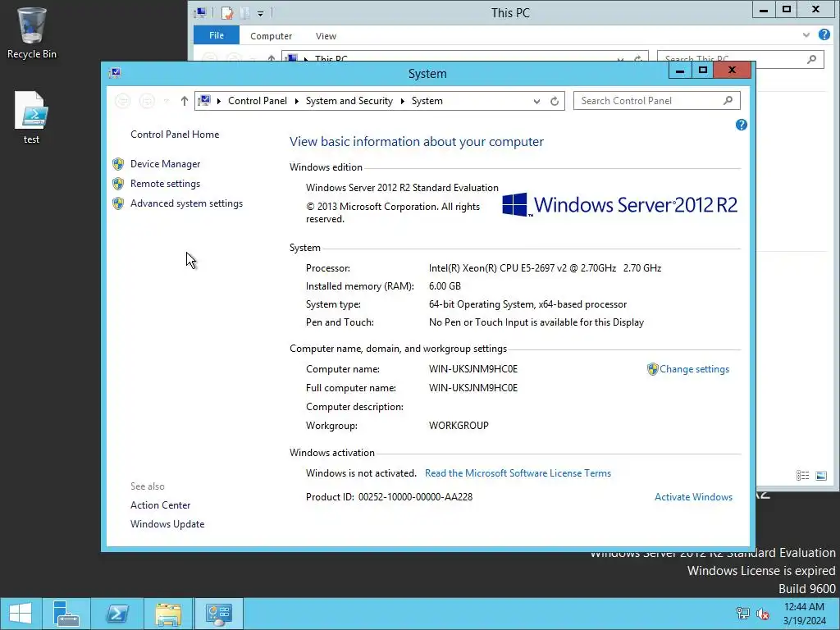Image resolution: width=840 pixels, height=630 pixels.
Task: Open Windows Update link
Action: 167,524
